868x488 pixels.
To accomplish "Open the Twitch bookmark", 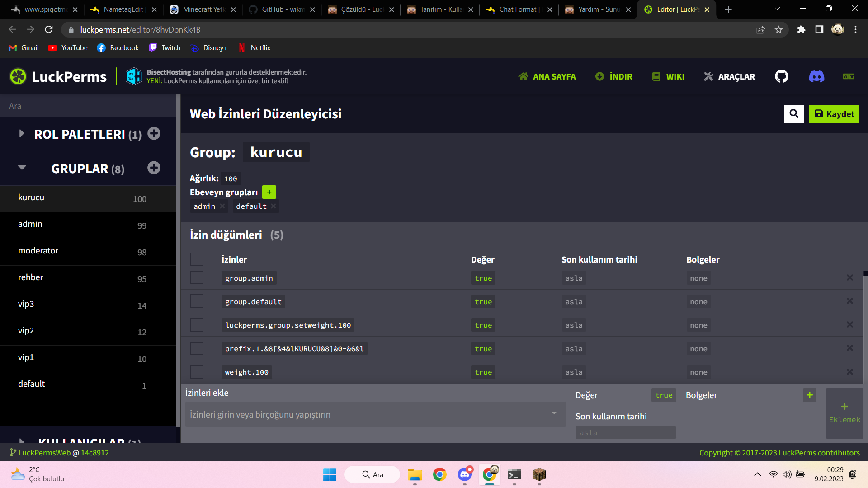I will pos(165,48).
